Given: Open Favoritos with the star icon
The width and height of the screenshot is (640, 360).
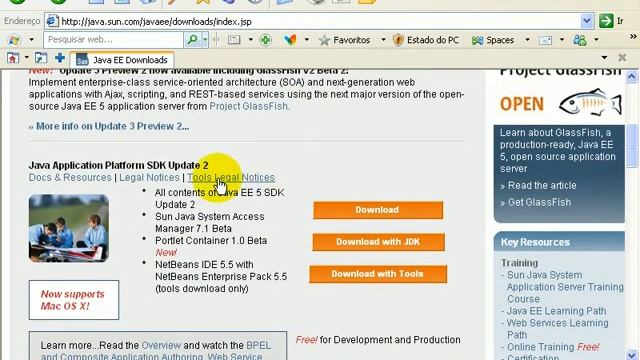Looking at the screenshot, I should click(344, 40).
